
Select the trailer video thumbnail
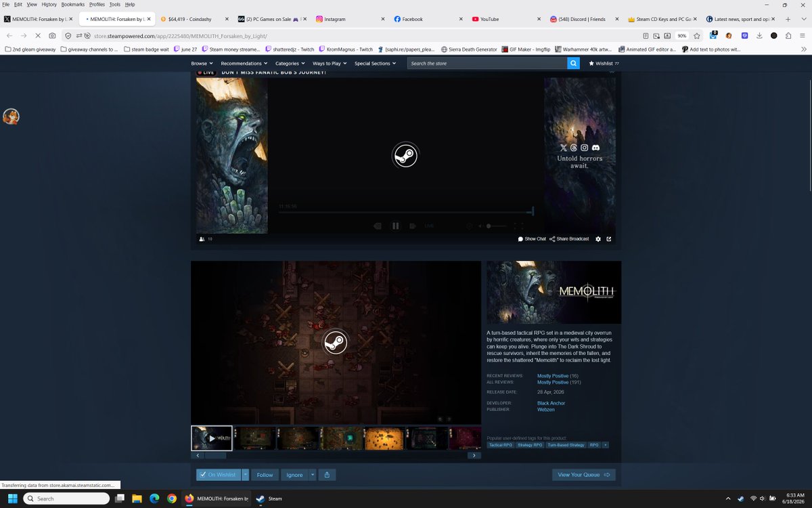pyautogui.click(x=212, y=438)
